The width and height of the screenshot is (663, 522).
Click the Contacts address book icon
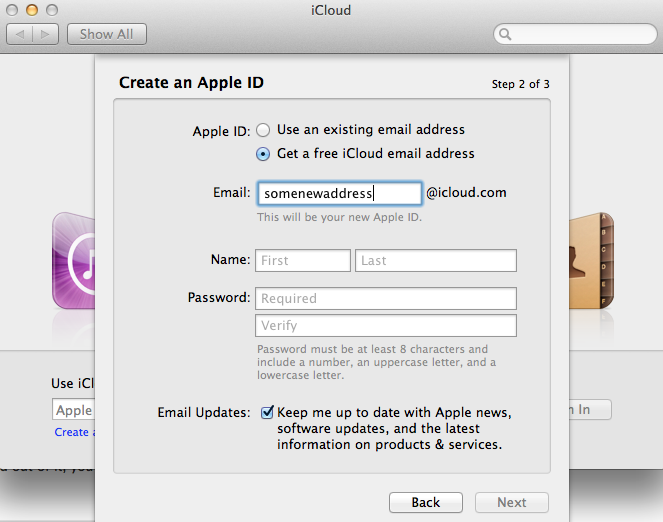[591, 260]
